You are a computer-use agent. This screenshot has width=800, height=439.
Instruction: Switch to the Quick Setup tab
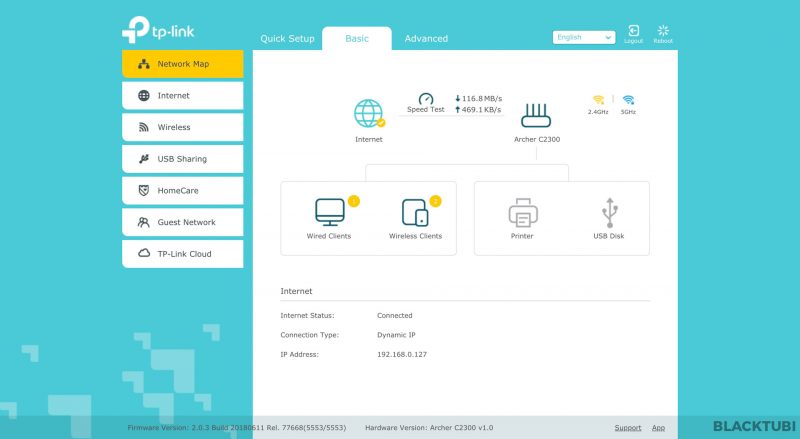pyautogui.click(x=287, y=39)
